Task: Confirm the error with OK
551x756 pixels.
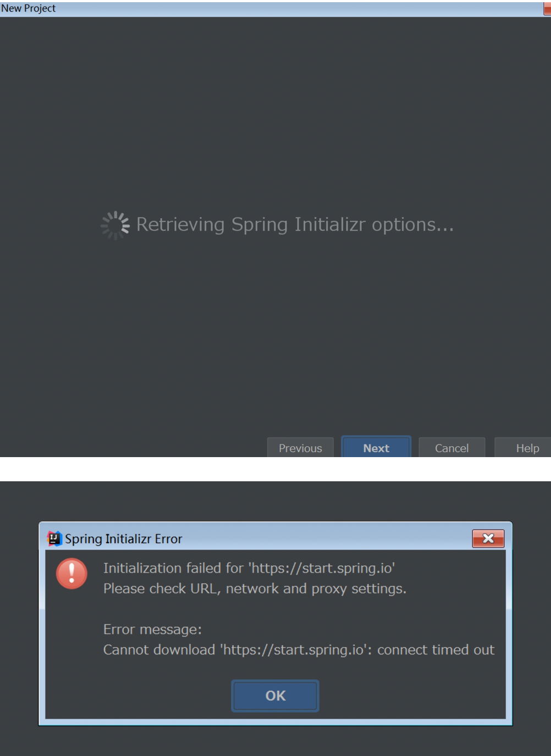Action: 275,696
